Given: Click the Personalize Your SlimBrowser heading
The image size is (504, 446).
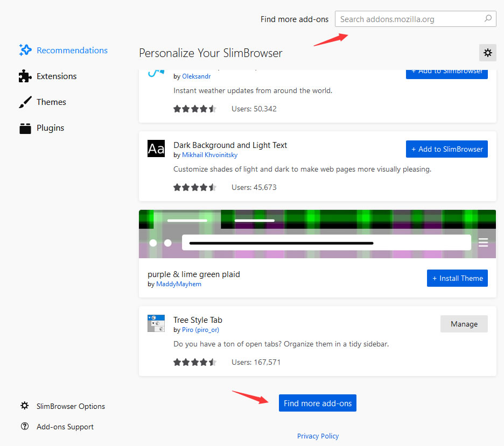Looking at the screenshot, I should (211, 53).
